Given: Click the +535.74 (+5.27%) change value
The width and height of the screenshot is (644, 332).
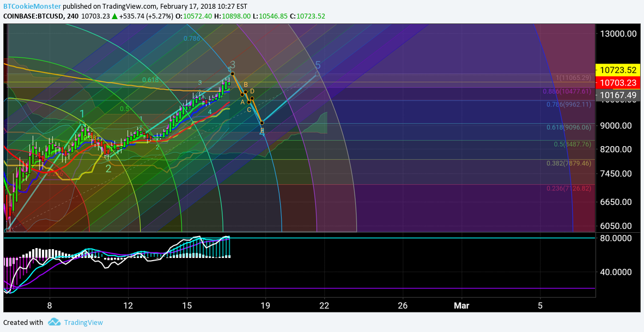Looking at the screenshot, I should point(146,16).
